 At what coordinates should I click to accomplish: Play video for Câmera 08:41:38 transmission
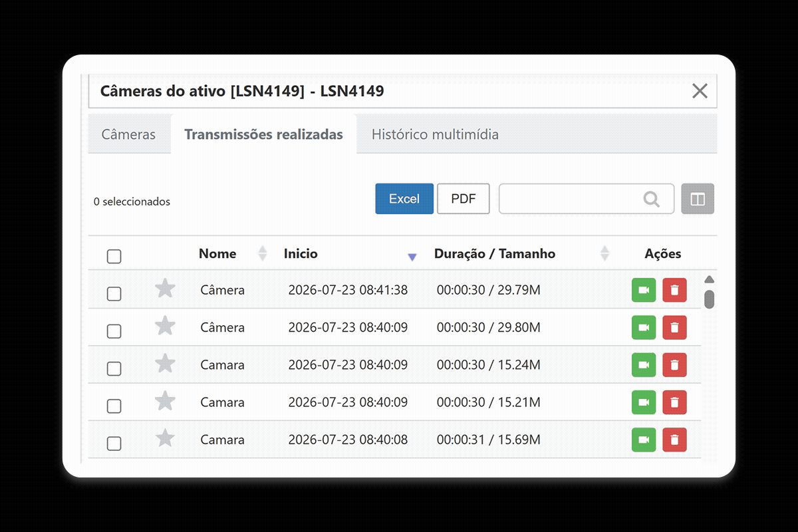coord(644,290)
